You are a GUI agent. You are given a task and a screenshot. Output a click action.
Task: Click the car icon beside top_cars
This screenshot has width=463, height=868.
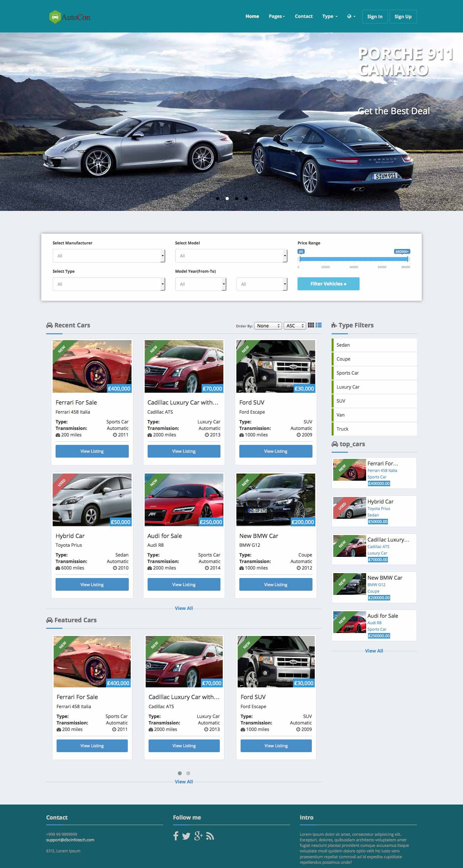click(x=335, y=444)
